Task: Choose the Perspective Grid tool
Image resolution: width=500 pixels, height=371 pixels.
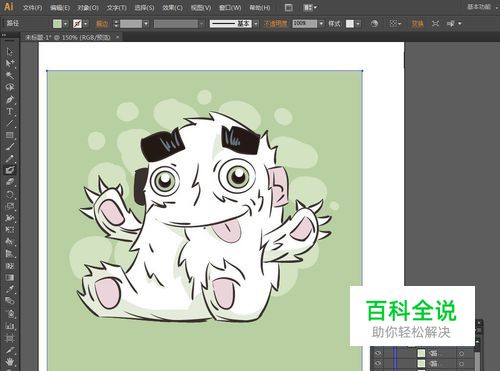Action: click(x=9, y=254)
